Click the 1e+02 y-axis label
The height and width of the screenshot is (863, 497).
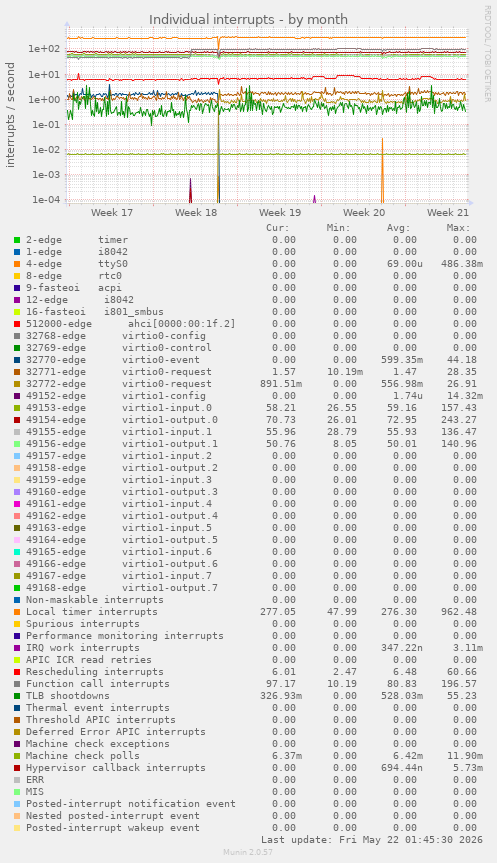(x=44, y=48)
